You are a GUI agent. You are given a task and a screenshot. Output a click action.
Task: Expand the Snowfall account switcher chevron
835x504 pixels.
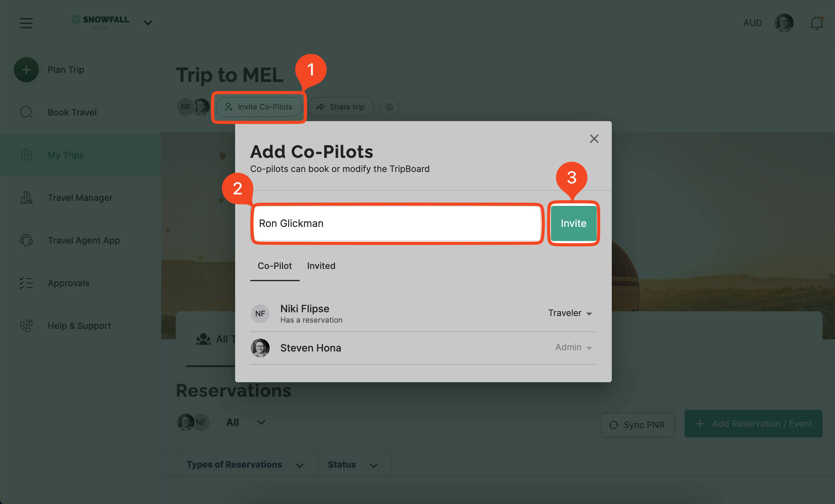(x=148, y=23)
